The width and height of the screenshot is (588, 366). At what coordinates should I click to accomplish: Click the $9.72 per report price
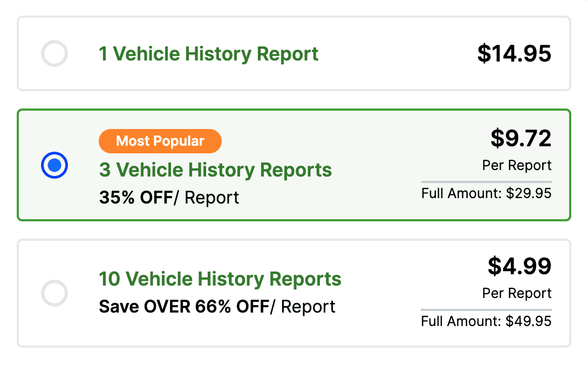[x=521, y=139]
